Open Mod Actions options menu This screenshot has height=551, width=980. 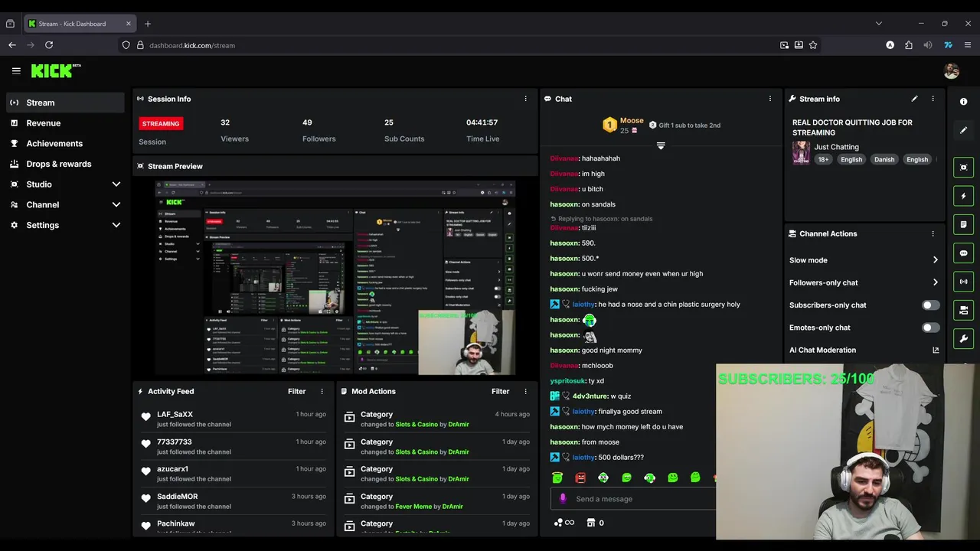point(525,391)
